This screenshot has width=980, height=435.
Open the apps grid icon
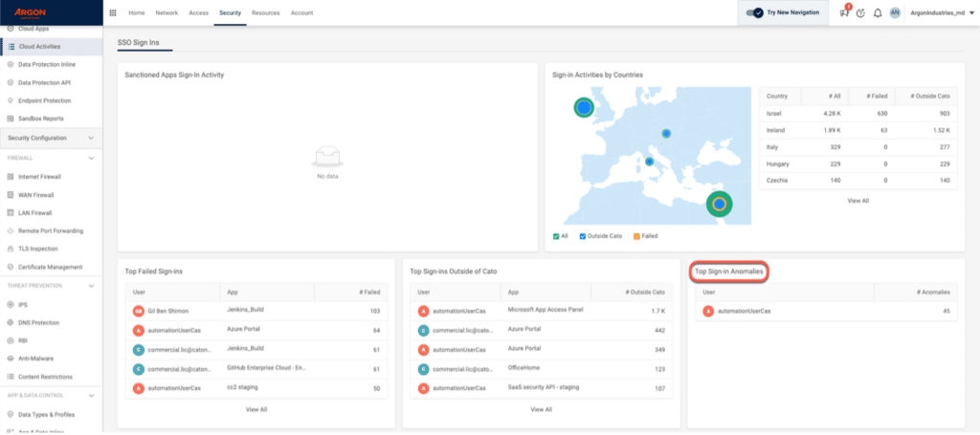(x=113, y=12)
